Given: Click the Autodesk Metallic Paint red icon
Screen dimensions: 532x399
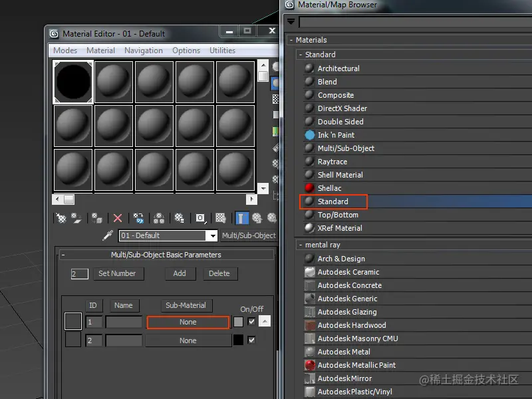Looking at the screenshot, I should pyautogui.click(x=309, y=365).
